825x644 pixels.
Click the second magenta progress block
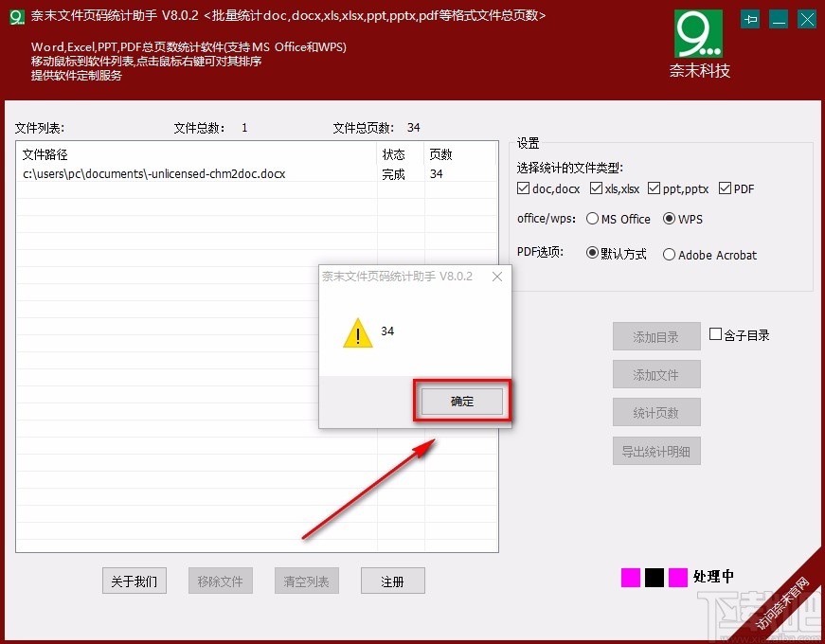[678, 577]
